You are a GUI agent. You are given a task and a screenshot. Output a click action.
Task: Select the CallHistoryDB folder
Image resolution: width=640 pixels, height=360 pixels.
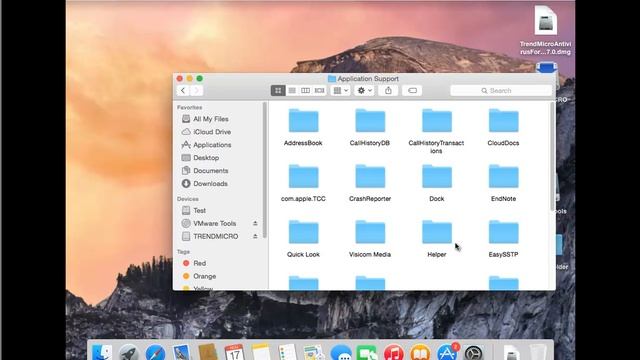pos(370,127)
